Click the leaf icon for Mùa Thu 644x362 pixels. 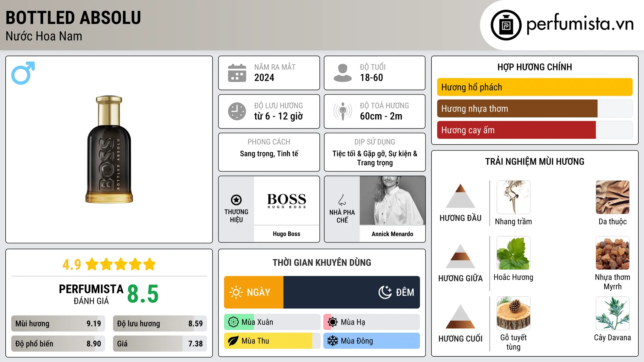[233, 341]
